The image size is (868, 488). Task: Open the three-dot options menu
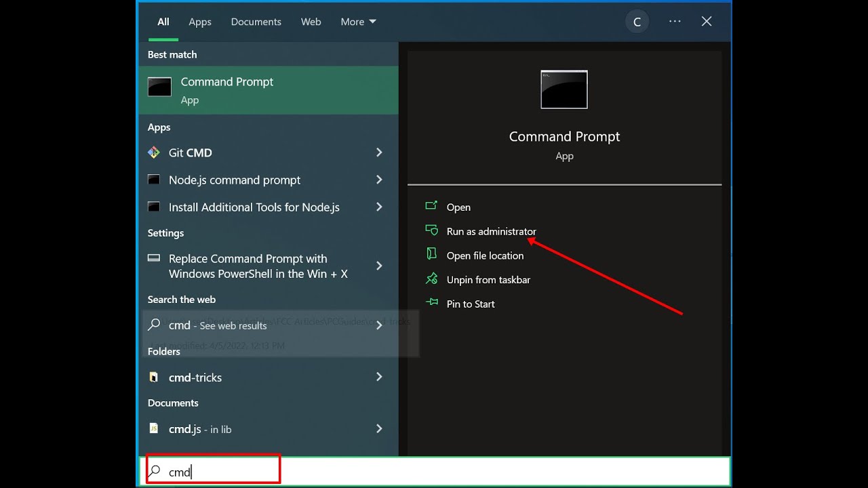675,22
